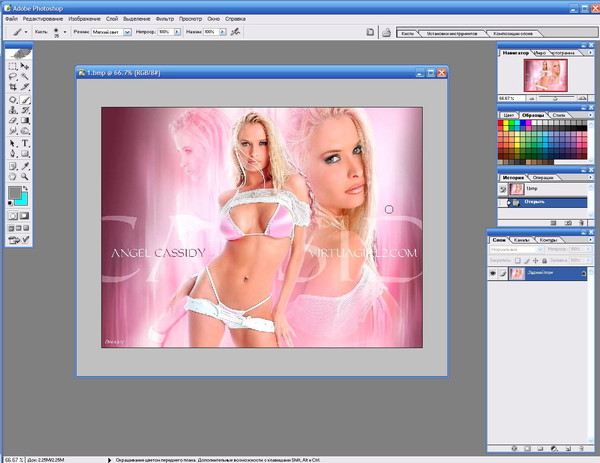Select the Brush tool in toolbox
This screenshot has height=463, width=600.
(25, 100)
